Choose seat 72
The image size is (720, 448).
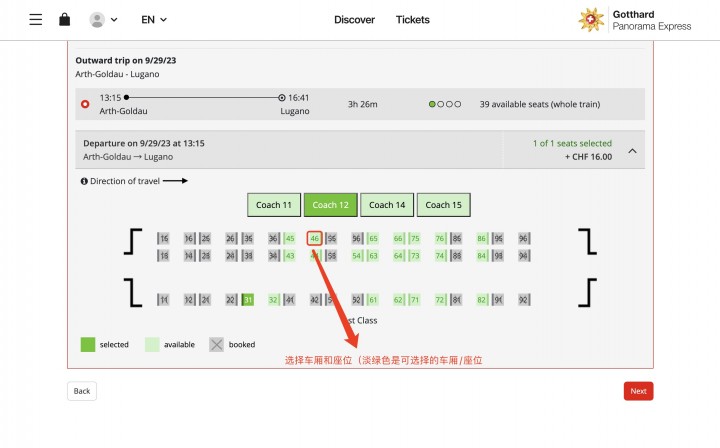click(x=440, y=300)
